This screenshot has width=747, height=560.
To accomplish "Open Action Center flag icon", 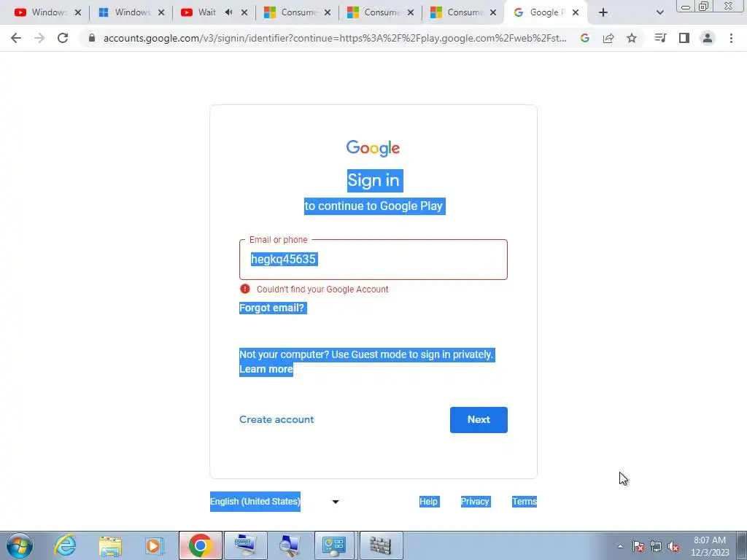I will [638, 546].
